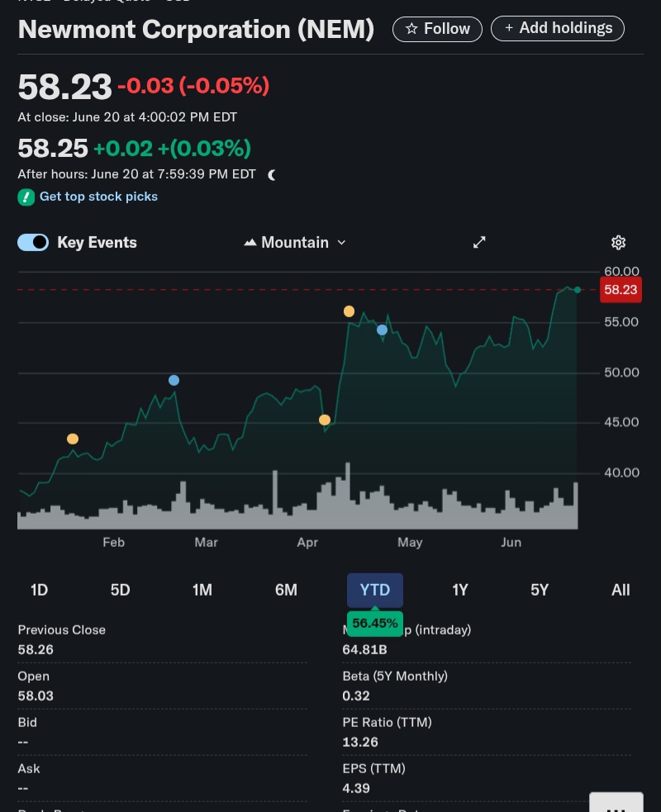
Task: Click the yellow event marker above 55.00
Action: click(350, 311)
